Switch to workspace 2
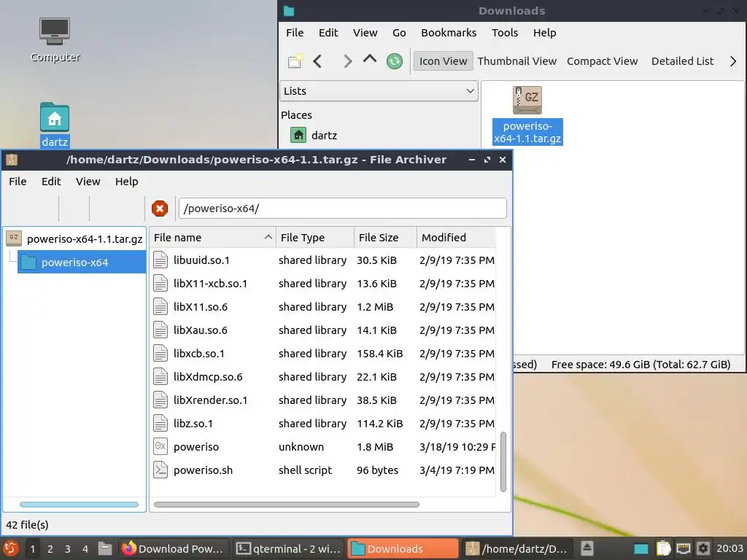 [x=50, y=549]
